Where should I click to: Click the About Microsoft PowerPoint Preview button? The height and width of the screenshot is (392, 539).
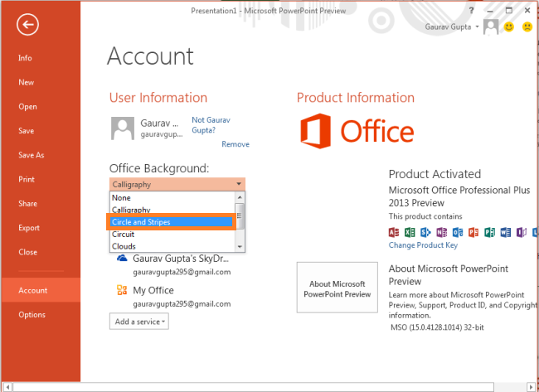[x=337, y=288]
